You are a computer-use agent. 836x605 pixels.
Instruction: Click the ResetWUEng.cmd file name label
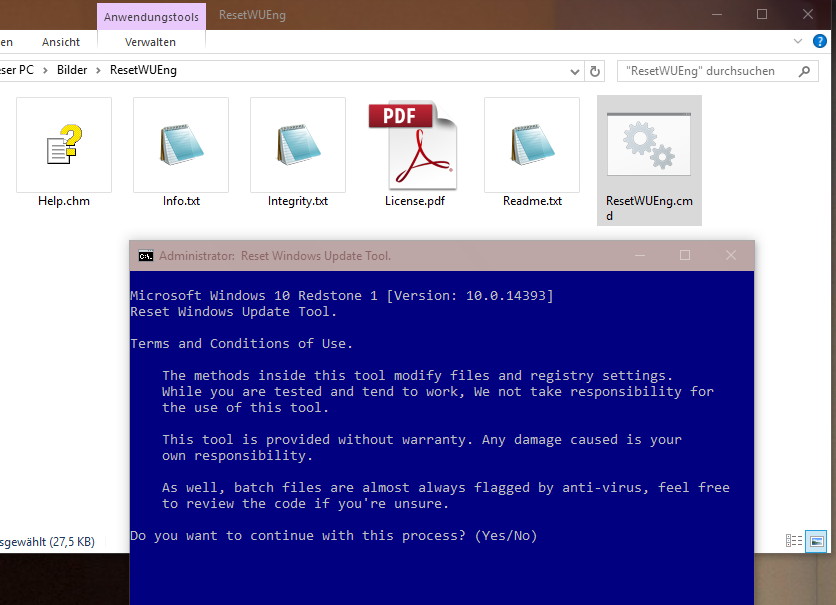649,208
